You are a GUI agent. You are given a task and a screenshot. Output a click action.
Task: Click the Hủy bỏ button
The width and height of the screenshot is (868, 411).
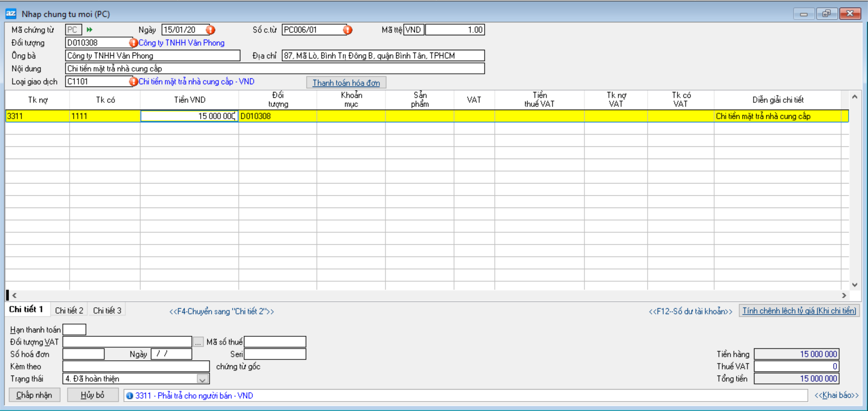point(93,395)
